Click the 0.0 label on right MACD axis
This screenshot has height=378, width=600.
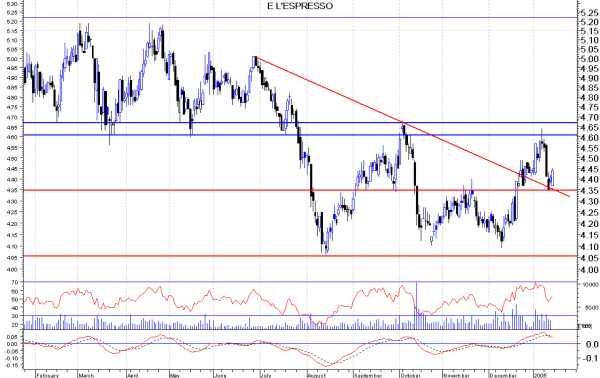[x=592, y=344]
